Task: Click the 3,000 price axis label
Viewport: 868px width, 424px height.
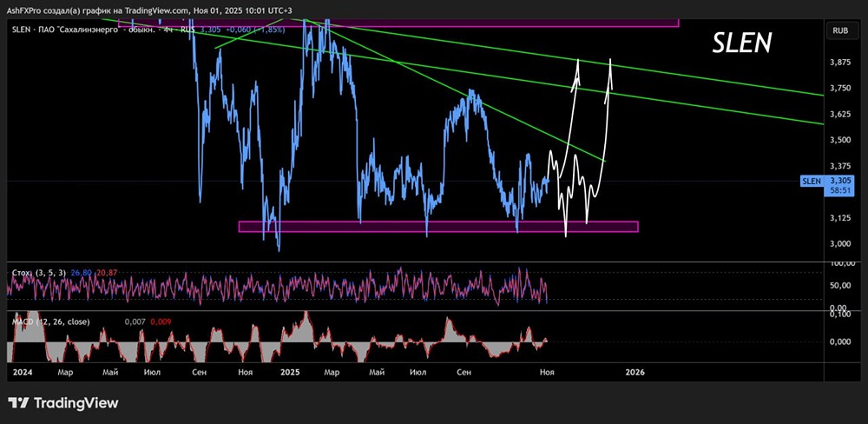Action: [x=840, y=244]
